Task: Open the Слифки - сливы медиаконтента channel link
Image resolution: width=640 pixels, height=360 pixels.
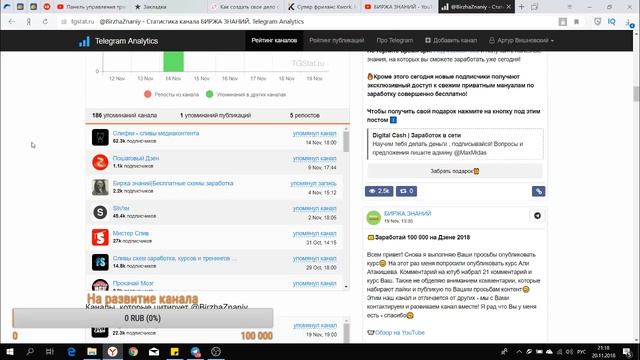Action: 156,133
